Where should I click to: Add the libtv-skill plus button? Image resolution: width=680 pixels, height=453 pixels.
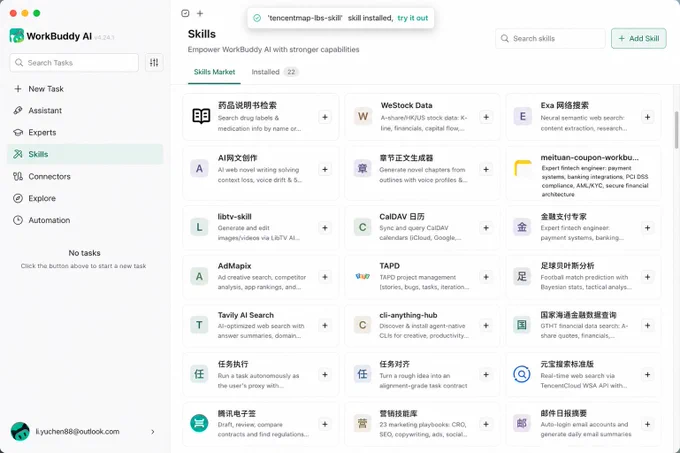(325, 228)
